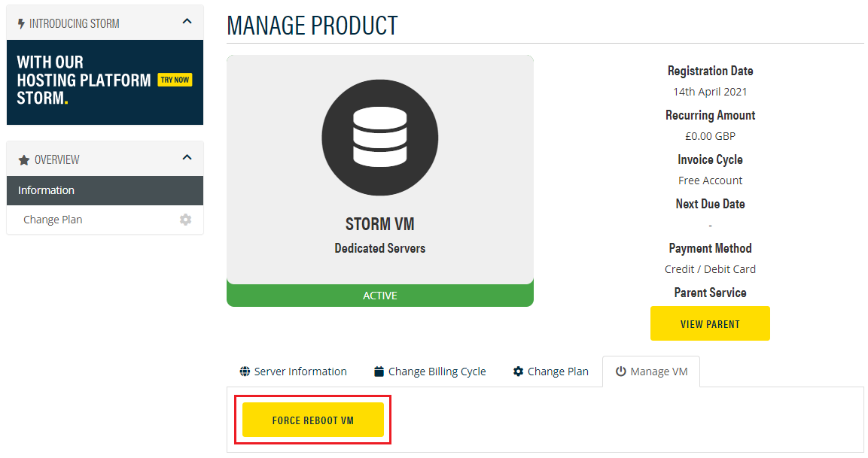Click the Credit / Debit Card payment method
Viewport: 868px width, 458px height.
(710, 268)
